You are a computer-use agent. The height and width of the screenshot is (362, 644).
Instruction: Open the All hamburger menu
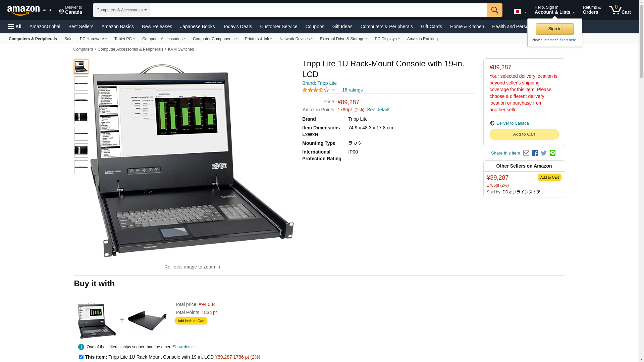pyautogui.click(x=15, y=26)
